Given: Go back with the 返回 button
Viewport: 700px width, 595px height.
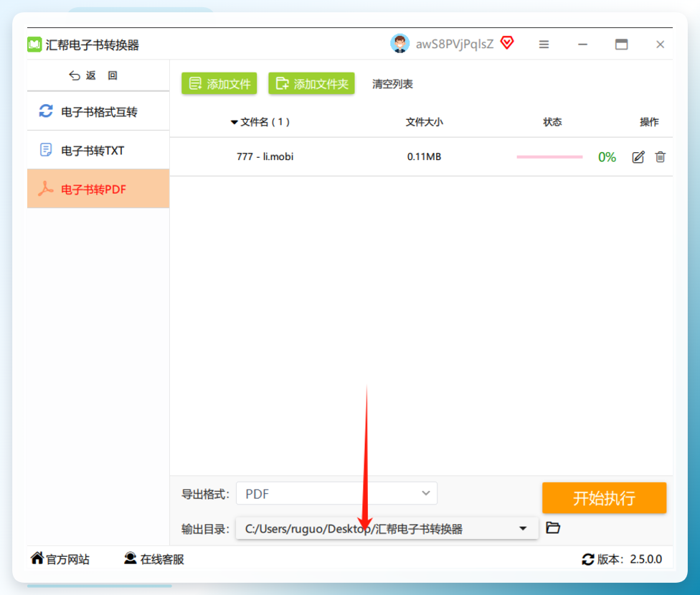Looking at the screenshot, I should tap(93, 75).
